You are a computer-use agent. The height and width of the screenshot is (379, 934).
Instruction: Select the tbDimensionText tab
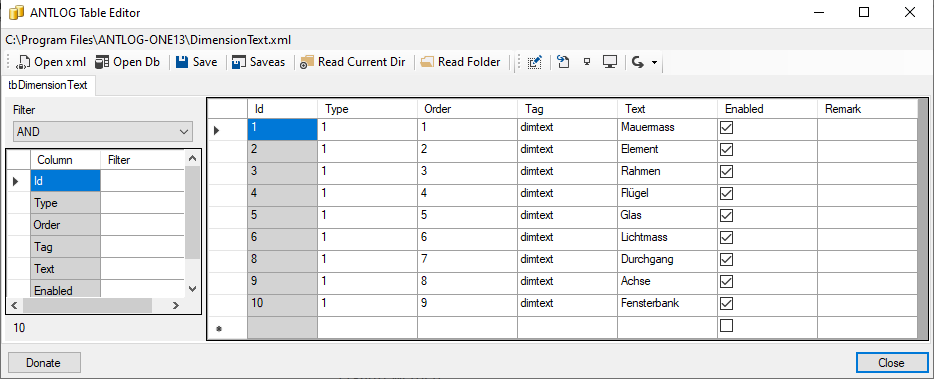(48, 85)
